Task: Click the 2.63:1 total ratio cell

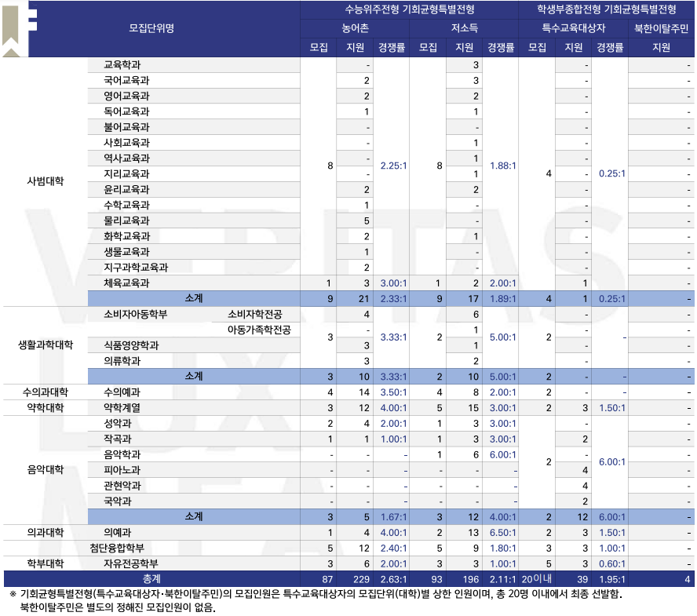Action: pos(393,579)
